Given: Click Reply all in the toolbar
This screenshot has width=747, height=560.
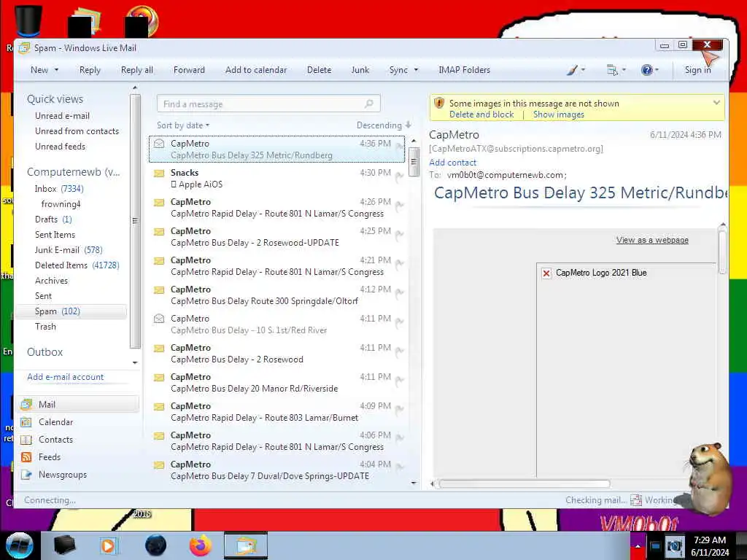Looking at the screenshot, I should click(x=136, y=70).
